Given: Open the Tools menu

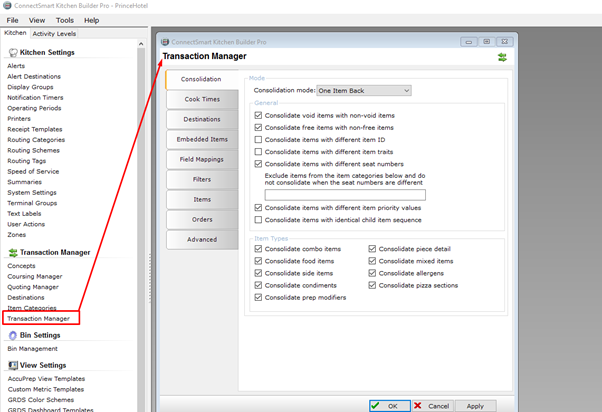Looking at the screenshot, I should tap(65, 20).
